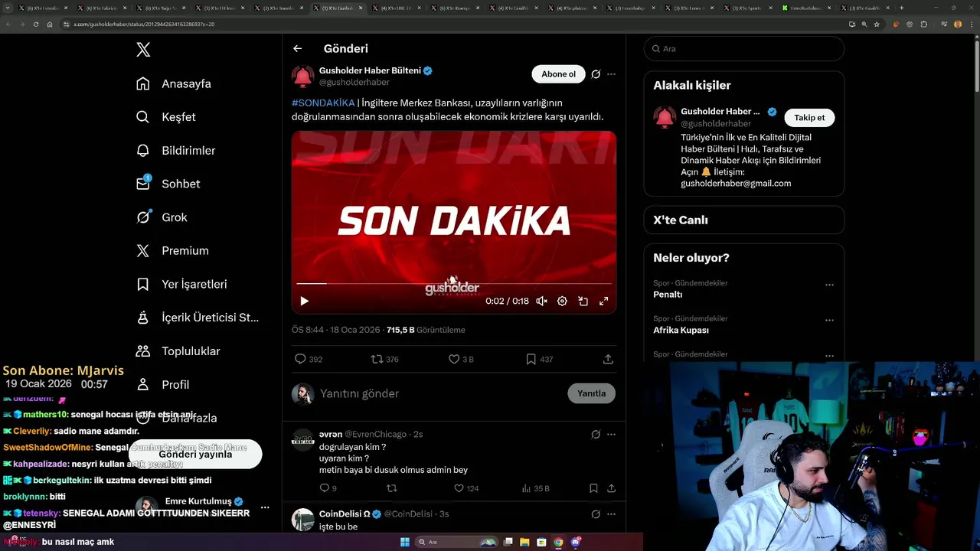This screenshot has width=980, height=551.
Task: View EvrenChicago comment analytics 35 B
Action: pos(535,488)
